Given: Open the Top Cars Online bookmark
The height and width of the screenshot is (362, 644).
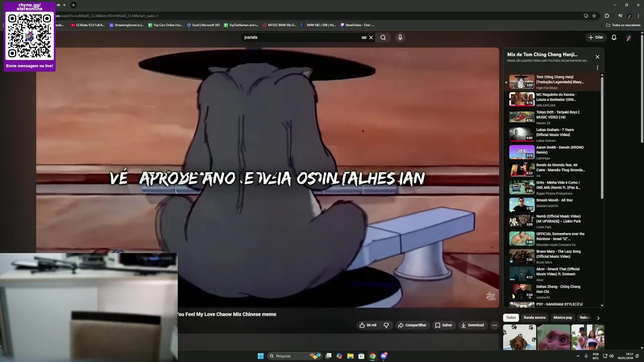Looking at the screenshot, I should click(x=165, y=25).
